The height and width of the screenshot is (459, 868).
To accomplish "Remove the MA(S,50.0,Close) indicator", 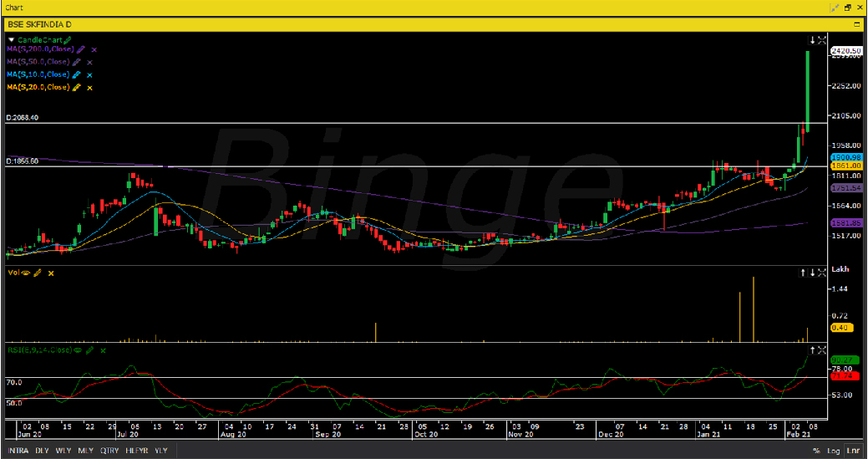I will coord(89,63).
